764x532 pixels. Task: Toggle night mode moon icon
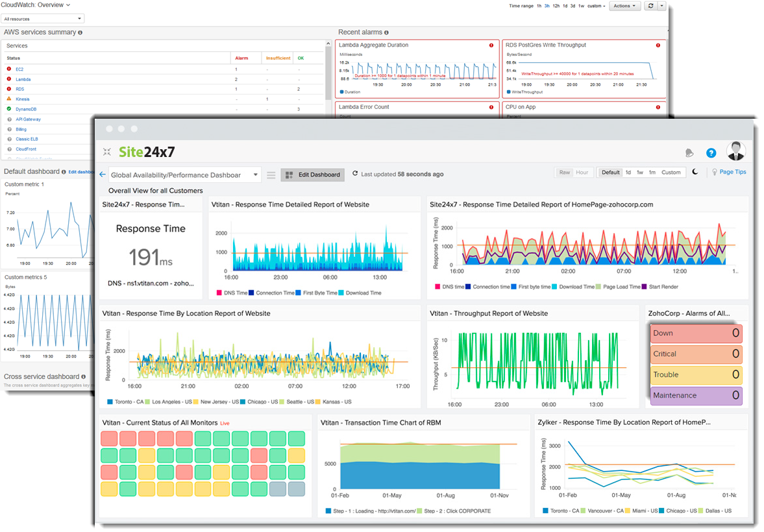click(x=695, y=172)
